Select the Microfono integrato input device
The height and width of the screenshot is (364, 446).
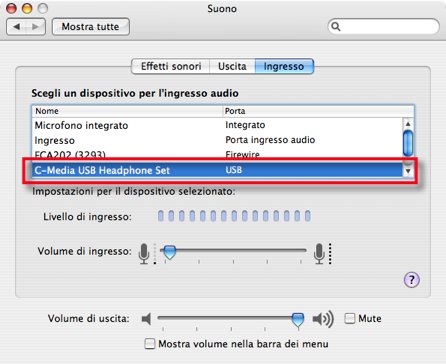coord(217,125)
